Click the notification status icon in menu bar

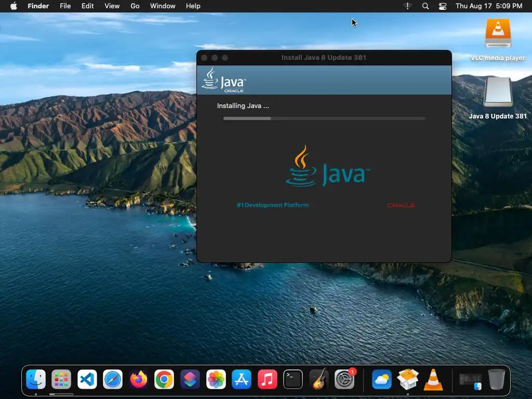[407, 6]
